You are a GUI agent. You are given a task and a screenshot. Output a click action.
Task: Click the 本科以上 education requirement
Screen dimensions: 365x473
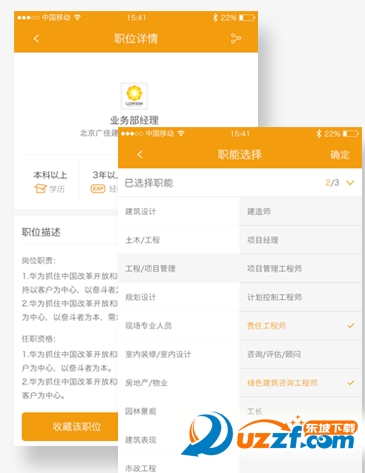pyautogui.click(x=50, y=175)
